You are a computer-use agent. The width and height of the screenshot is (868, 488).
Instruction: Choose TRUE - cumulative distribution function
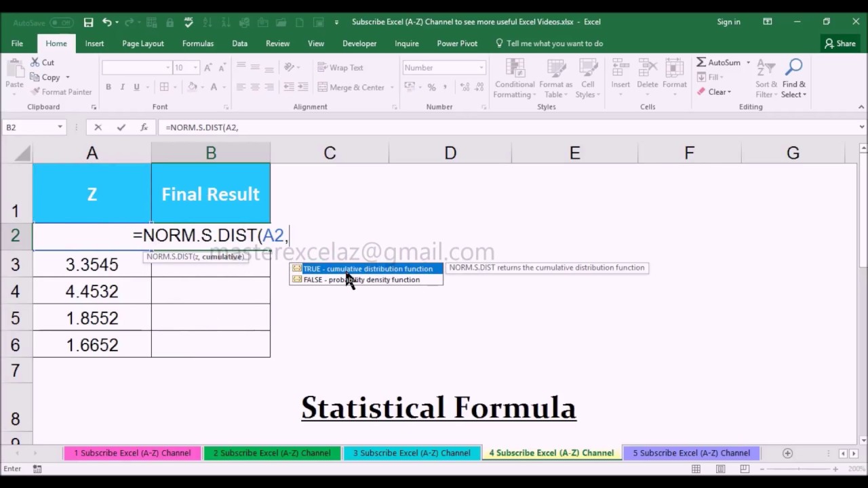367,269
